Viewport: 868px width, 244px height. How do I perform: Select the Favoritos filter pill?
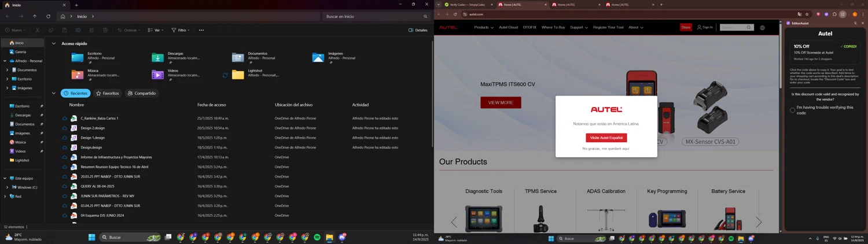click(x=108, y=93)
